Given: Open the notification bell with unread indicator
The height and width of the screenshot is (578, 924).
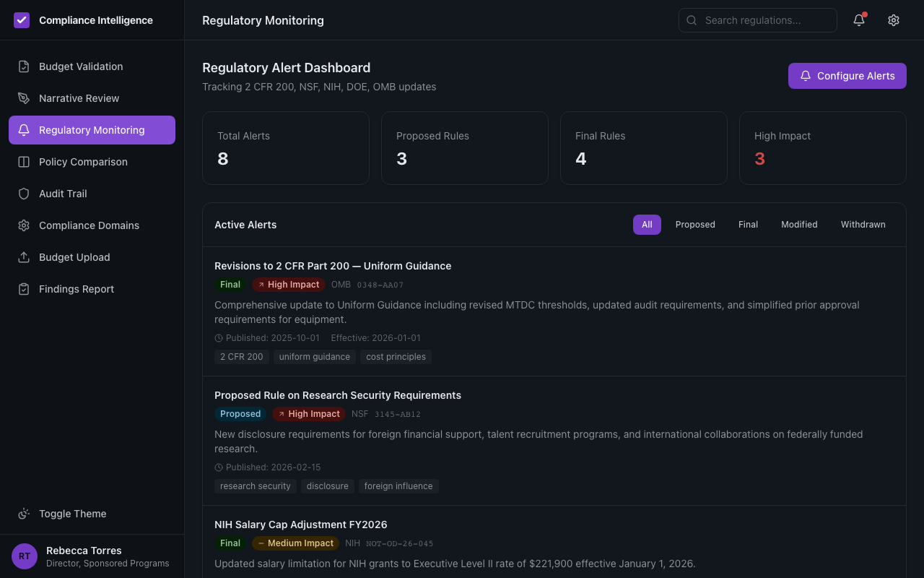Looking at the screenshot, I should click(858, 20).
